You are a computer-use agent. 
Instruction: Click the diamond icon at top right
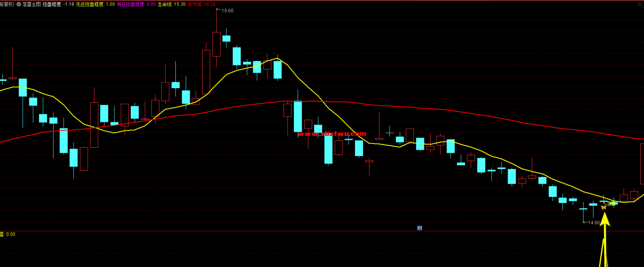pos(640,4)
